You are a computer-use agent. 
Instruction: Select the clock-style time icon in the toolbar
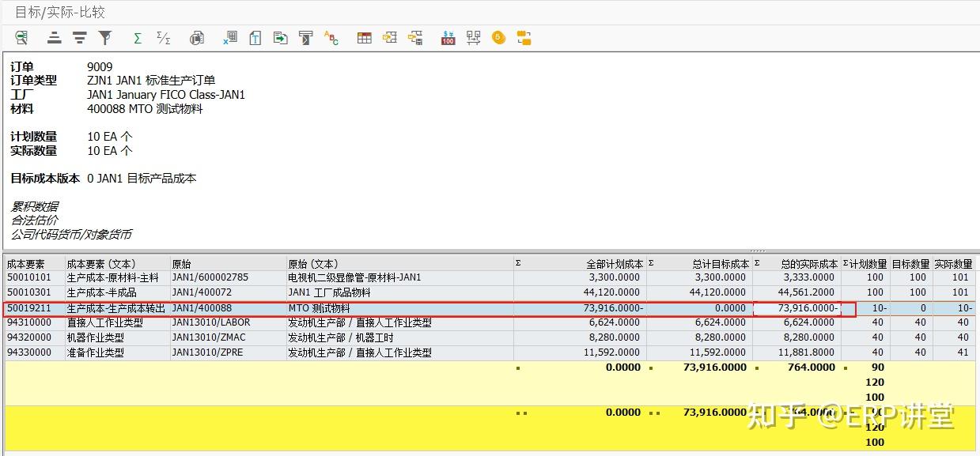click(x=498, y=37)
